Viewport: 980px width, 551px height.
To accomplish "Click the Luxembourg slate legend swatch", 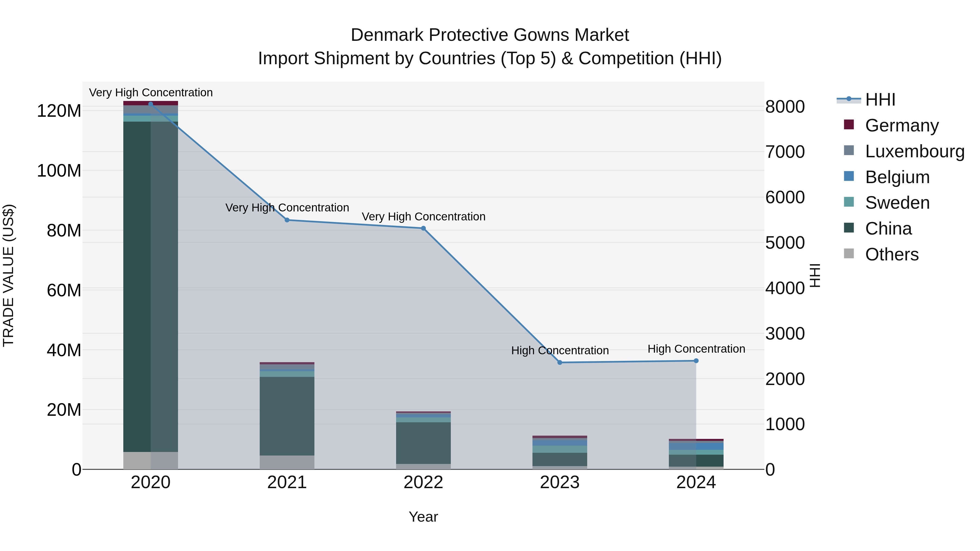I will point(849,150).
